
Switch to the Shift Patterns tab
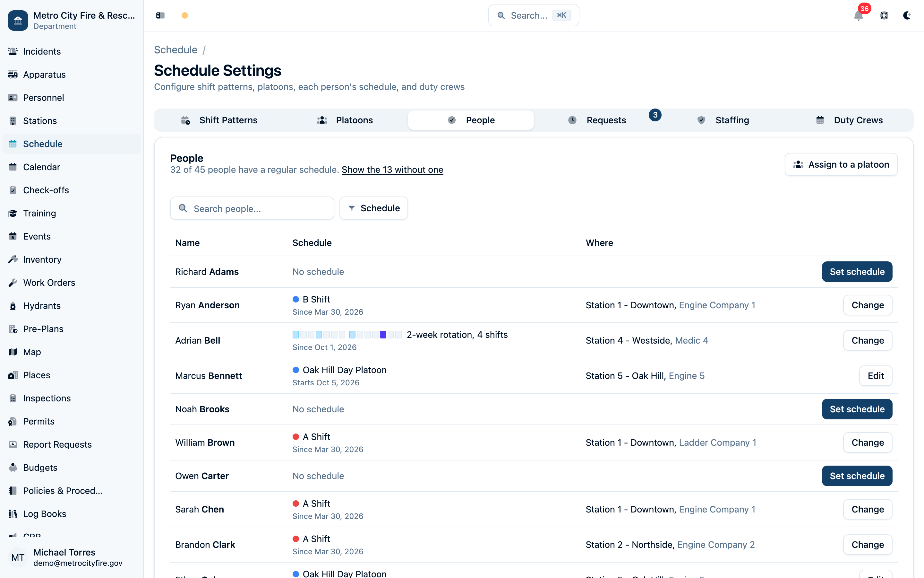[219, 120]
